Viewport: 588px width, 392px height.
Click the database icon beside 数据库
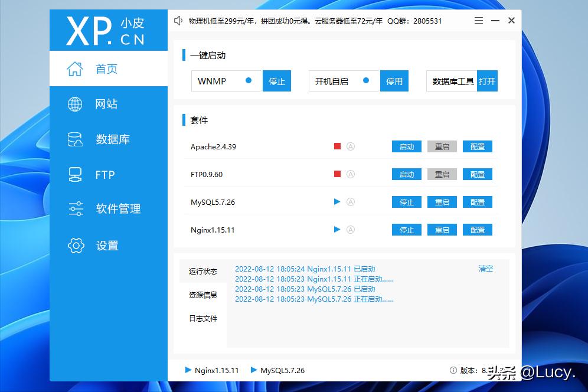pos(75,139)
